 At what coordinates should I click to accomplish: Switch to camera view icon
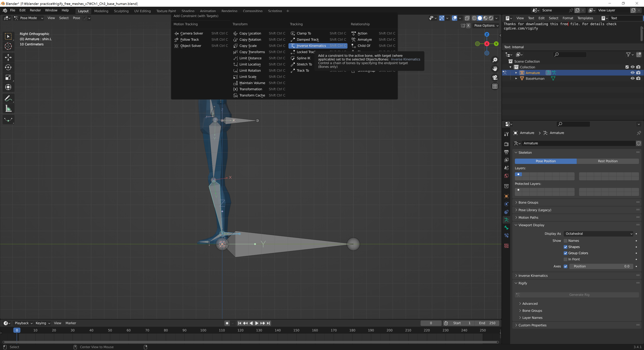click(495, 77)
